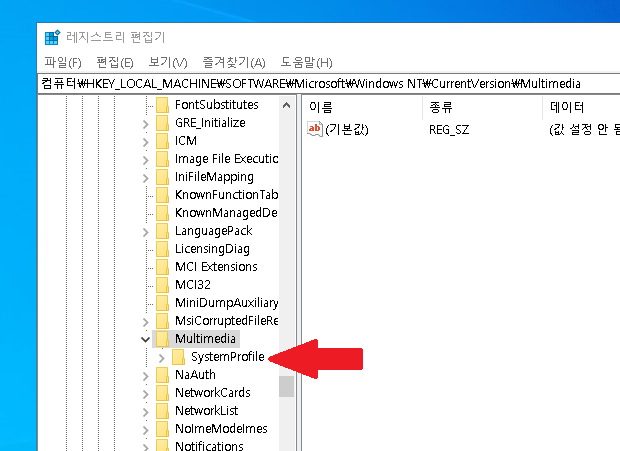Select the Multimedia key label
Screen dimensions: 620x451
205,339
